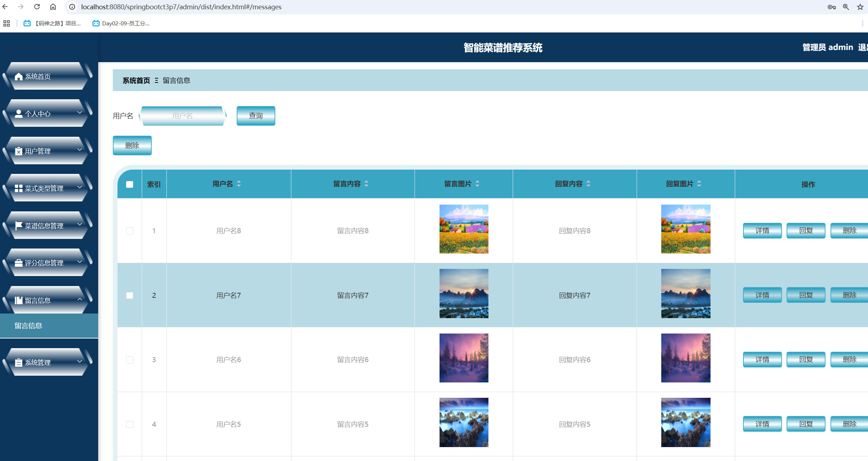Expand the 用户管理 menu chevron
868x461 pixels.
[x=80, y=150]
